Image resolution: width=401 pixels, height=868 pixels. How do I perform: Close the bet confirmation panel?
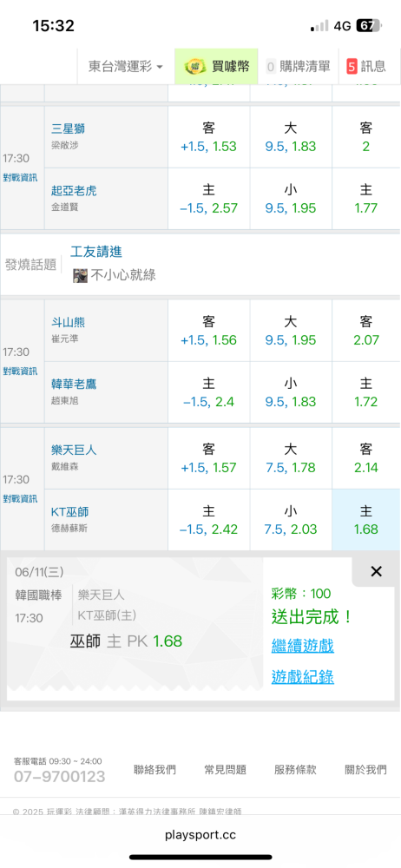(x=376, y=571)
